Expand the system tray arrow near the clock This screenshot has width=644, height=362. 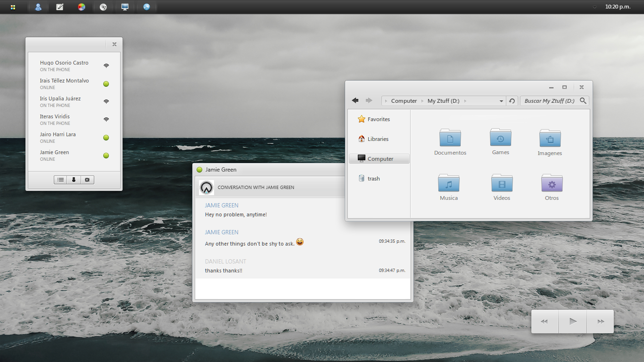coord(594,7)
